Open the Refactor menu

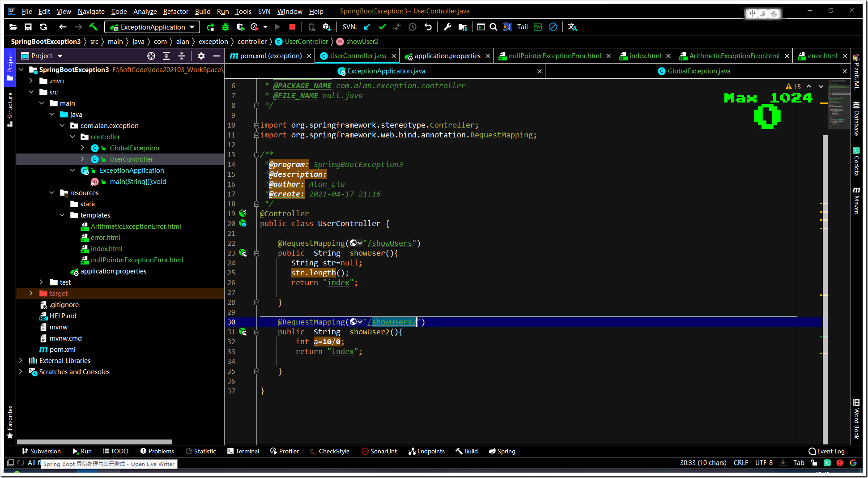175,11
